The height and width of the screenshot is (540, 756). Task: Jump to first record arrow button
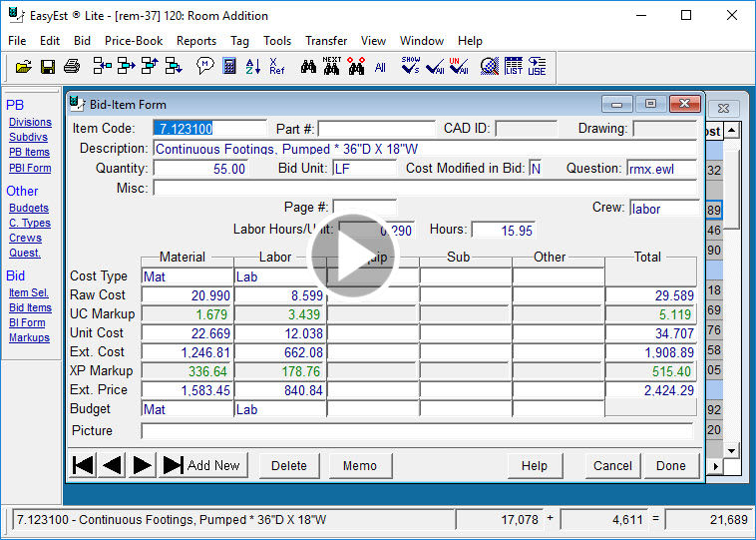click(x=84, y=465)
